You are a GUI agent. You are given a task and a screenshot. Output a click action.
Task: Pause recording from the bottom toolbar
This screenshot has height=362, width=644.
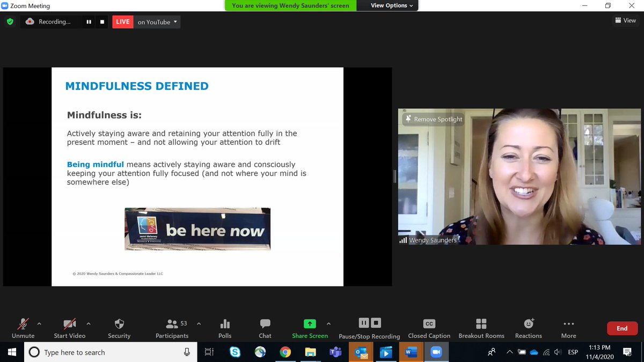(x=364, y=323)
